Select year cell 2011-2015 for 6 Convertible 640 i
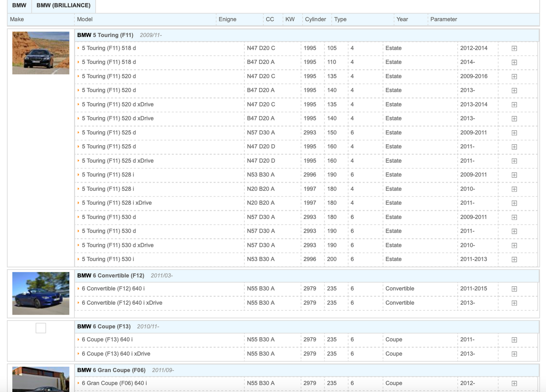The image size is (546, 392). click(473, 289)
